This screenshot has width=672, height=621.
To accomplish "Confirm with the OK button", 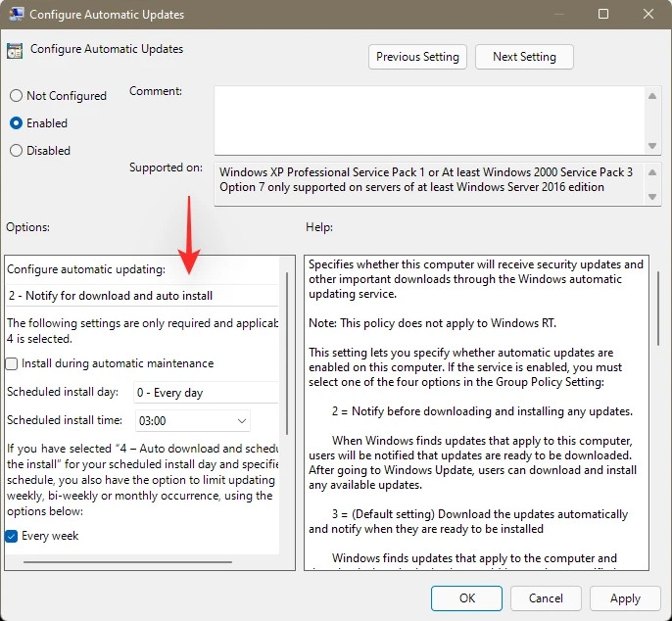I will pyautogui.click(x=466, y=598).
